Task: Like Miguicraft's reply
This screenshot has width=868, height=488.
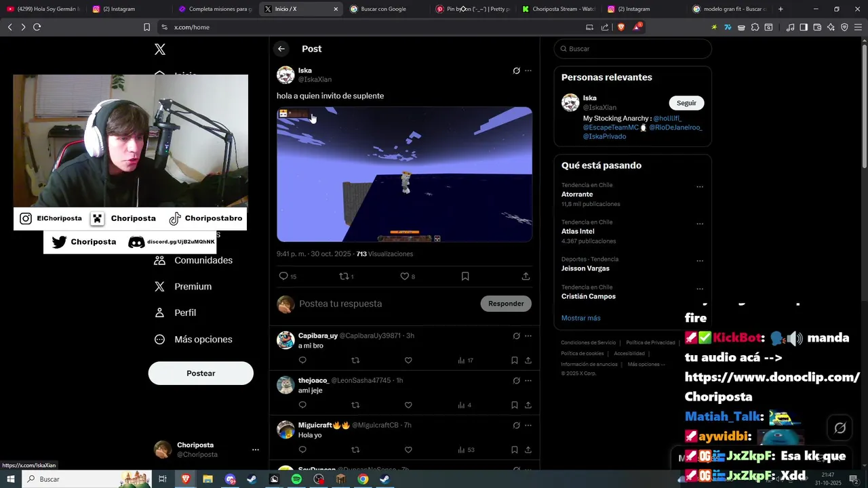Action: tap(408, 450)
